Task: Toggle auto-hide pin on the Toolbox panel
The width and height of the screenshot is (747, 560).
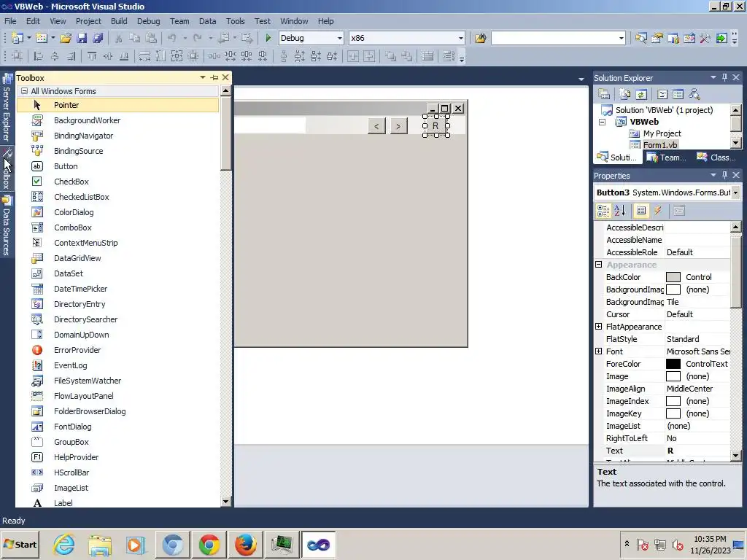Action: [214, 77]
